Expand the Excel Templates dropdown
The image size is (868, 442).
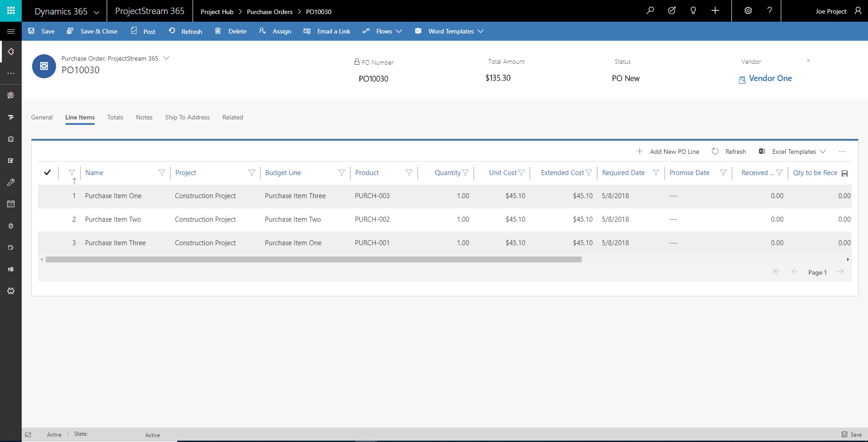823,152
